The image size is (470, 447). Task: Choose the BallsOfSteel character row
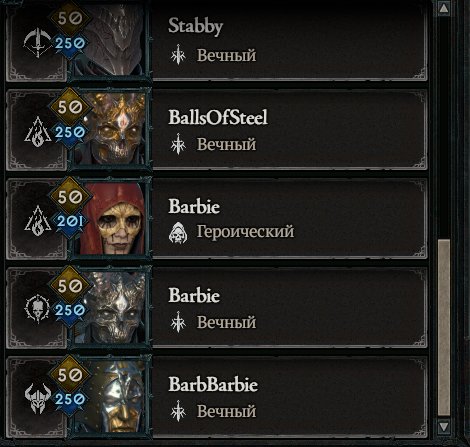(217, 129)
